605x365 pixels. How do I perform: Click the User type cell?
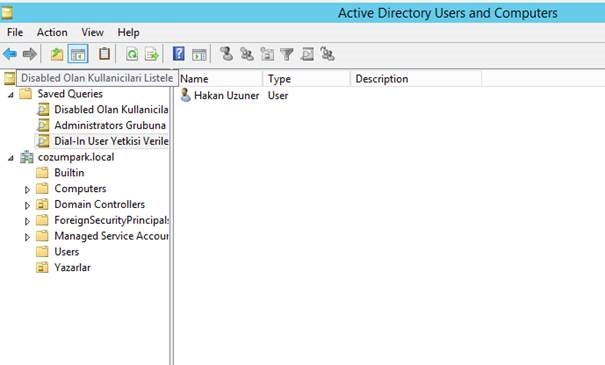coord(278,95)
